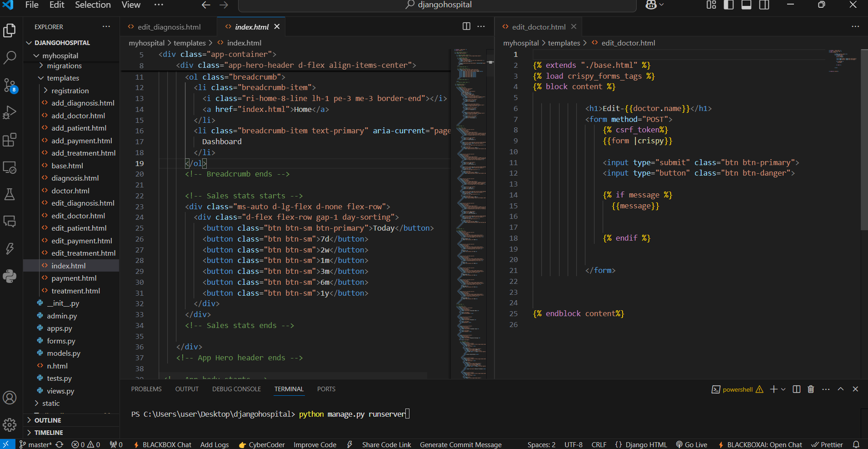Open the Accounts icon
868x449 pixels.
click(10, 398)
